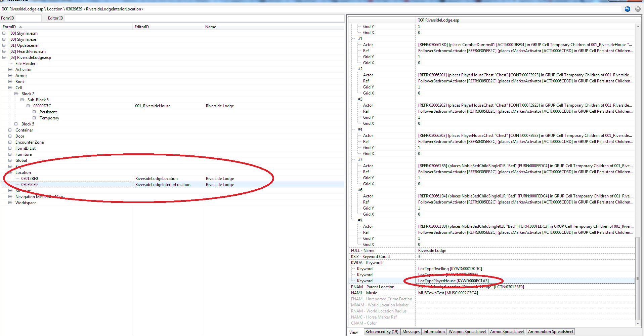Expand the [02] HearthFires.esm node

click(4, 51)
